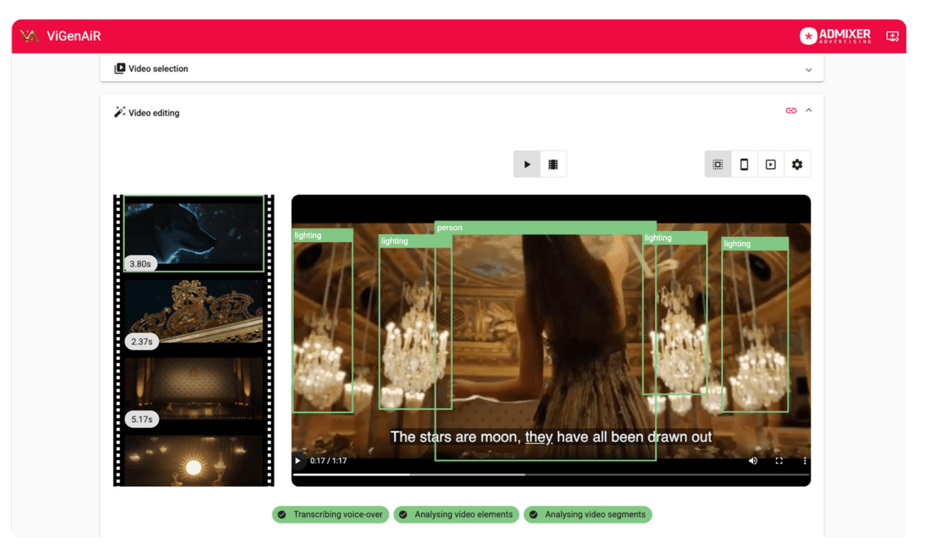The height and width of the screenshot is (547, 930).
Task: Click the Transcribing voice-over chip
Action: click(x=330, y=515)
